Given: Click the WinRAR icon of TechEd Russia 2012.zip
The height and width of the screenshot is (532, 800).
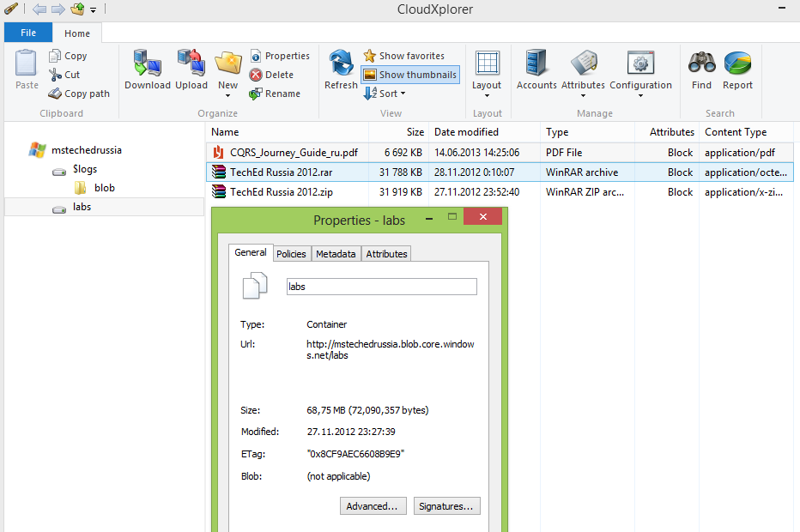Looking at the screenshot, I should 219,192.
